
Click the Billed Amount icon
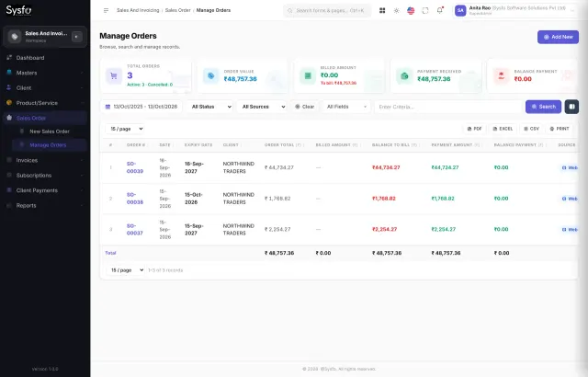308,76
